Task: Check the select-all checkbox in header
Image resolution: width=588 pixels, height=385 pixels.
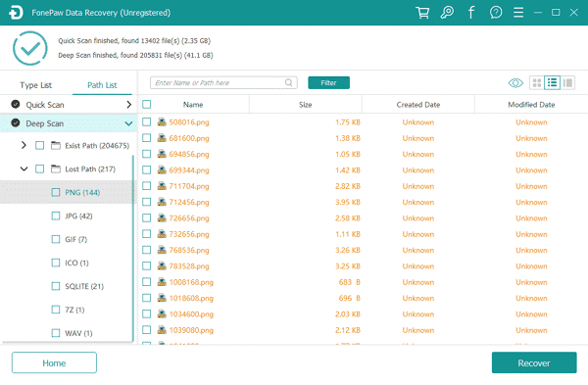Action: click(147, 104)
